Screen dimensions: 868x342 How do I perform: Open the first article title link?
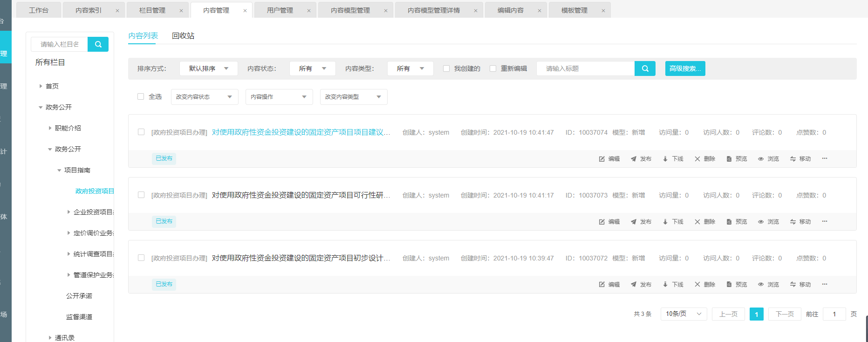pyautogui.click(x=301, y=132)
